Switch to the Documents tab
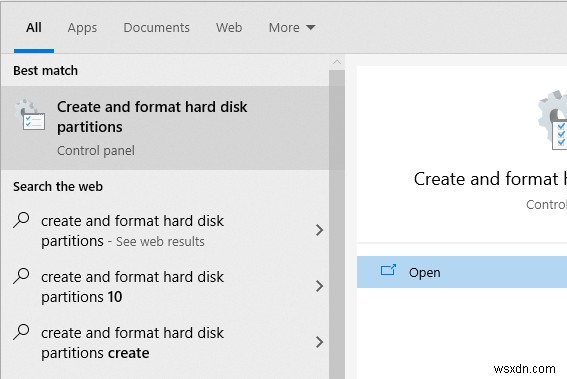567x379 pixels. (x=156, y=28)
